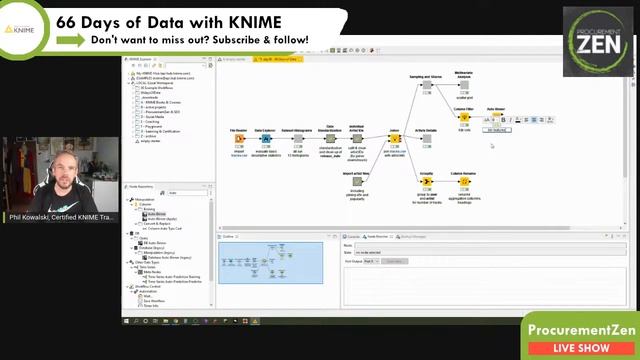Select the File Reader node
Viewport: 640px width, 360px height.
tap(239, 139)
